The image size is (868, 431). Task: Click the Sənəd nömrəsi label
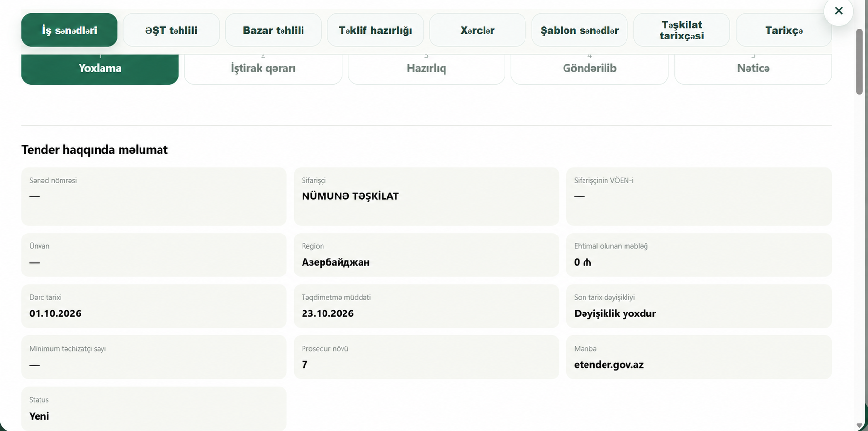(53, 180)
